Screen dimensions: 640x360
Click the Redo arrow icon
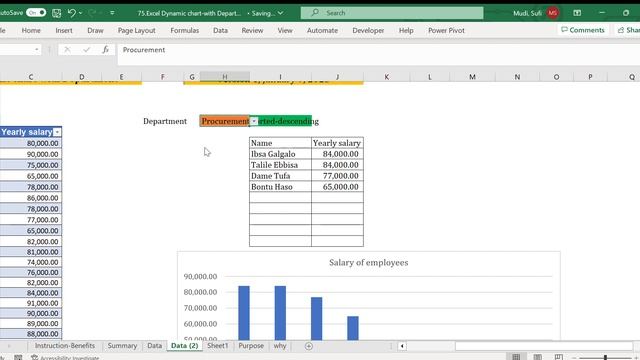click(92, 13)
